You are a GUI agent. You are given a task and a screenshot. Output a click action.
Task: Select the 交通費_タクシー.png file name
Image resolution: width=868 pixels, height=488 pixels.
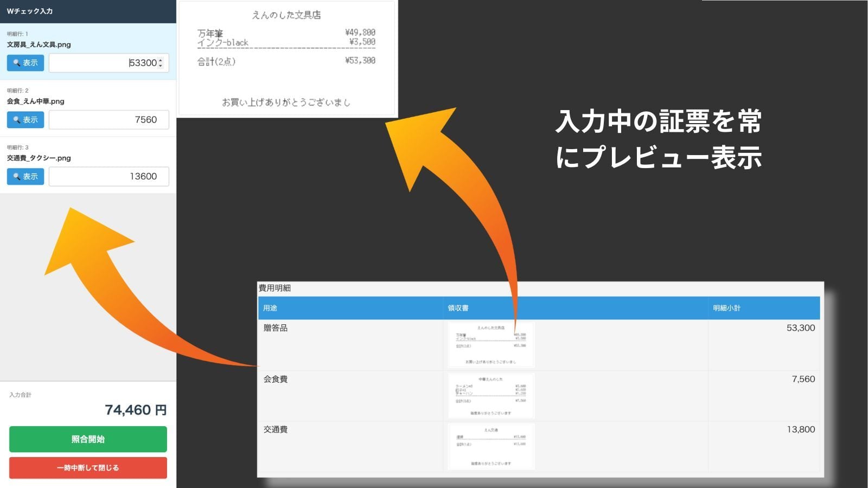pyautogui.click(x=39, y=158)
